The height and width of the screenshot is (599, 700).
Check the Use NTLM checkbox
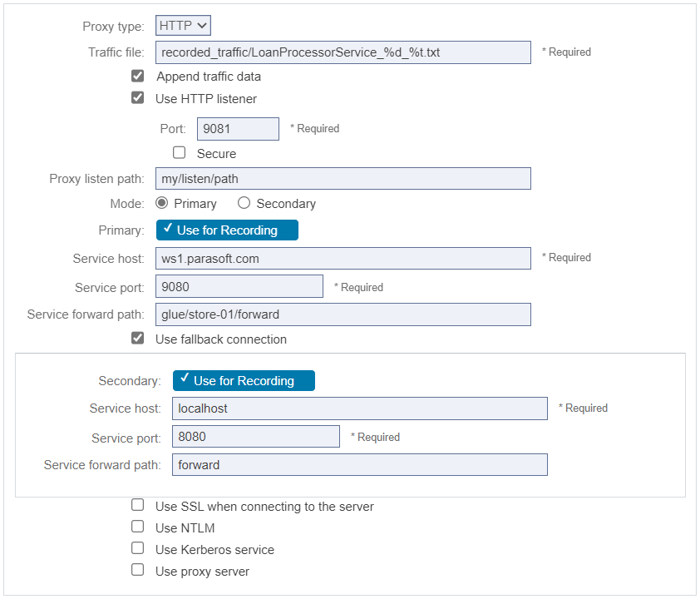(x=137, y=527)
